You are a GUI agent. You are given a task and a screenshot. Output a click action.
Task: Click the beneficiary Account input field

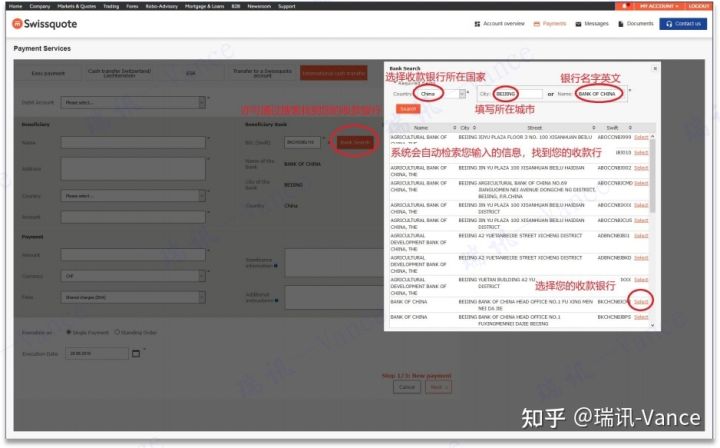click(133, 217)
